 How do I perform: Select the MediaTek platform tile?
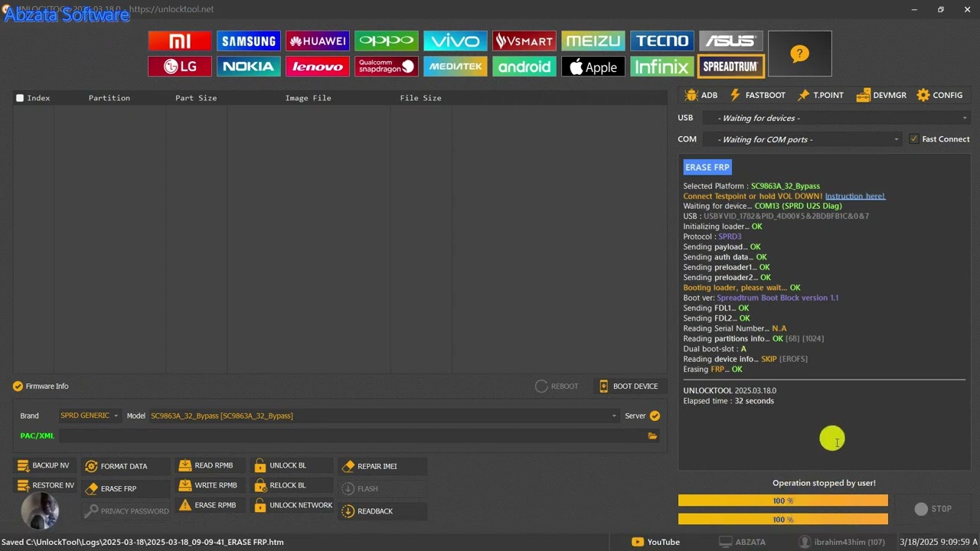(456, 67)
